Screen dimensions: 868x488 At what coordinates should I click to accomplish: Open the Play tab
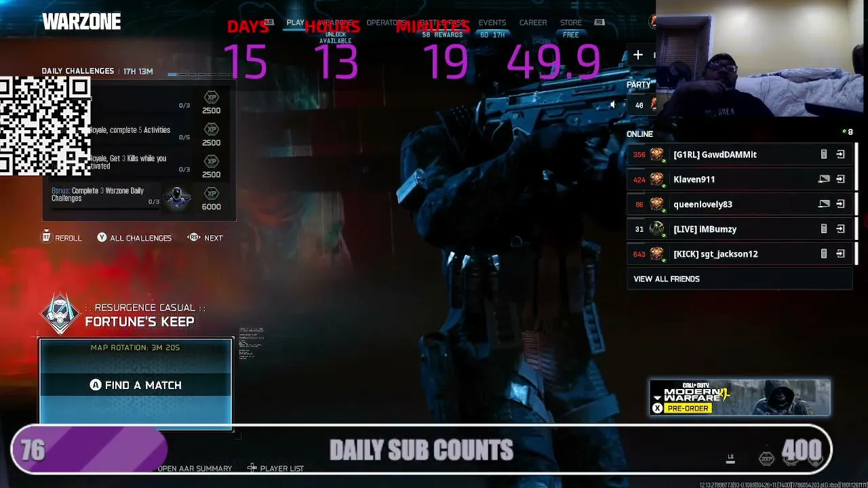coord(295,22)
